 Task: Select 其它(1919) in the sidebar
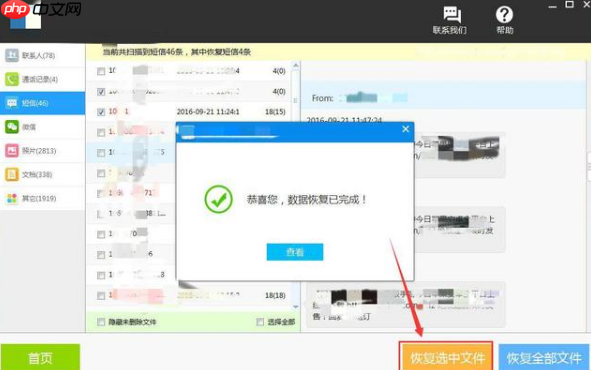tap(43, 198)
